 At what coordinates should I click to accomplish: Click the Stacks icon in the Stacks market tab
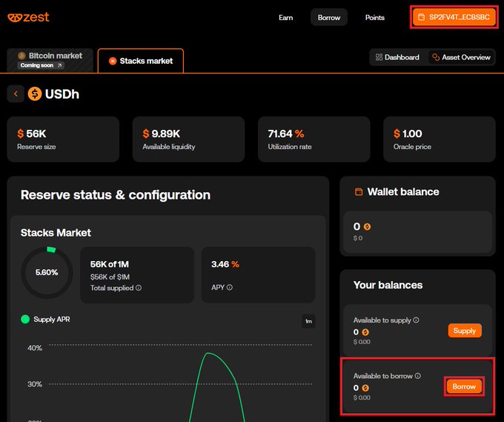coord(113,61)
